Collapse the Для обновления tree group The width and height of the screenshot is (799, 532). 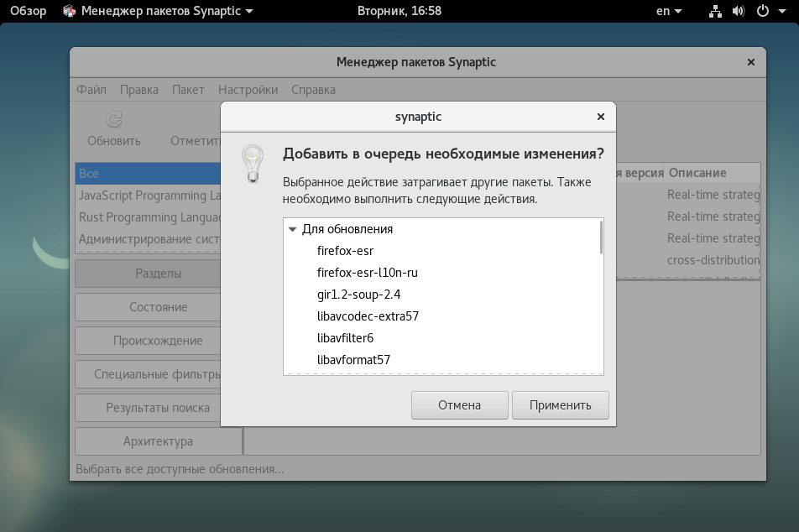(292, 229)
